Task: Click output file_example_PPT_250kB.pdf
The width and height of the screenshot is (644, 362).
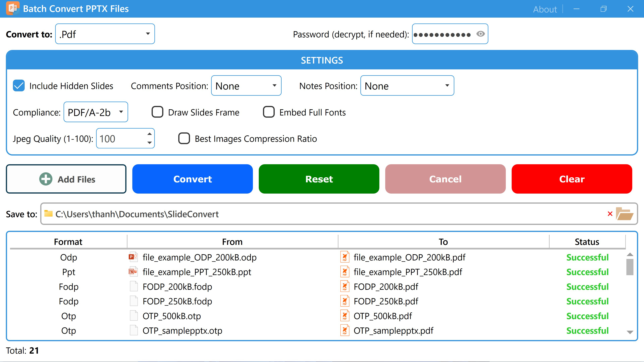Action: point(408,272)
